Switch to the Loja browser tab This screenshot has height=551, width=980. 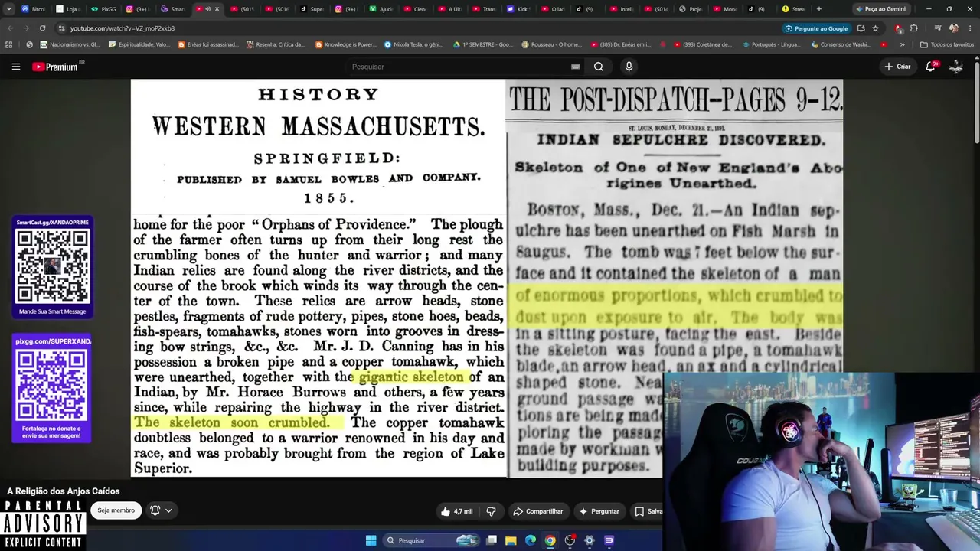pos(69,9)
